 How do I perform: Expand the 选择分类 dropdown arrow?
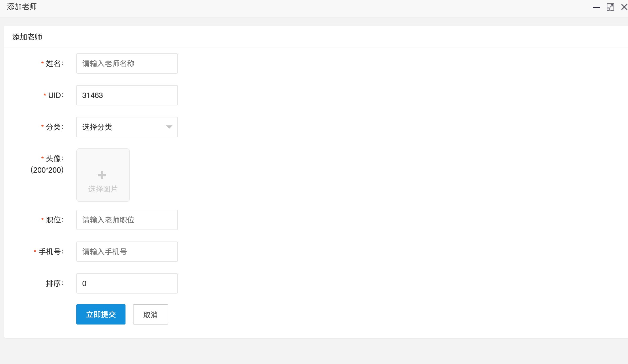pos(169,127)
